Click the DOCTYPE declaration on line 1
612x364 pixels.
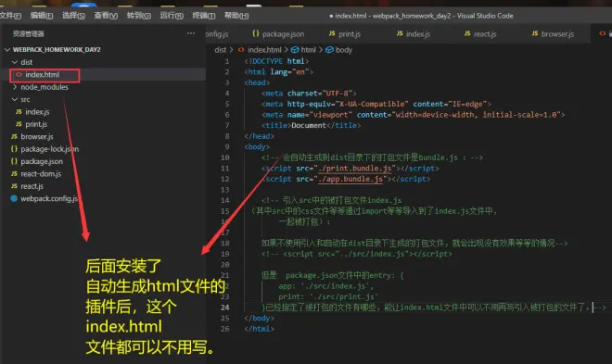pos(276,61)
